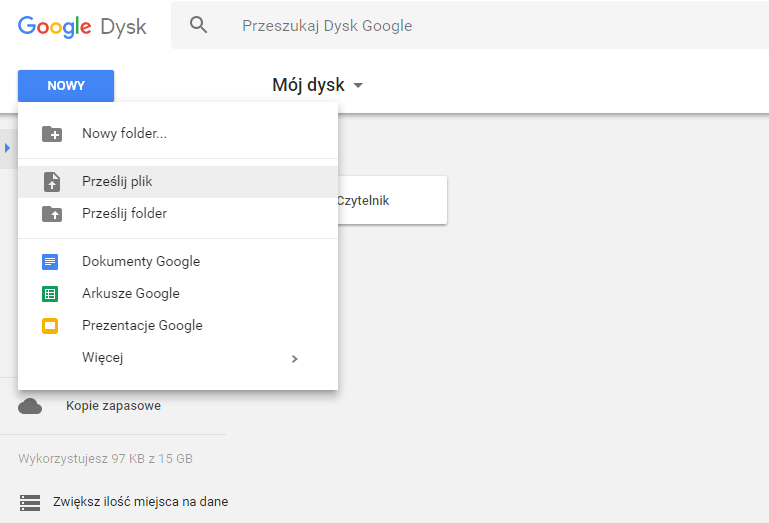
Task: Open Kopie zapasowe in the sidebar
Action: pos(113,406)
